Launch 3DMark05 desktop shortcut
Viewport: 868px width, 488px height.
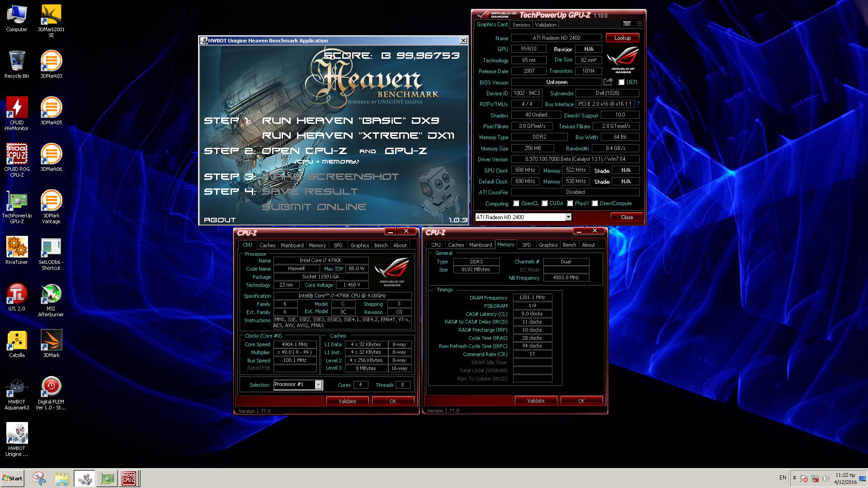coord(51,111)
